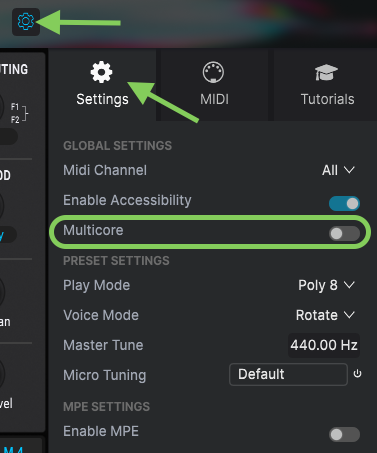The width and height of the screenshot is (377, 453).
Task: Click the Tutorials graduation cap icon
Action: (326, 72)
